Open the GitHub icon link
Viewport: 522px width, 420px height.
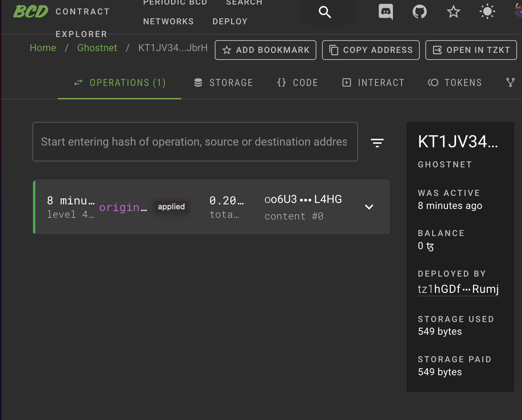419,12
